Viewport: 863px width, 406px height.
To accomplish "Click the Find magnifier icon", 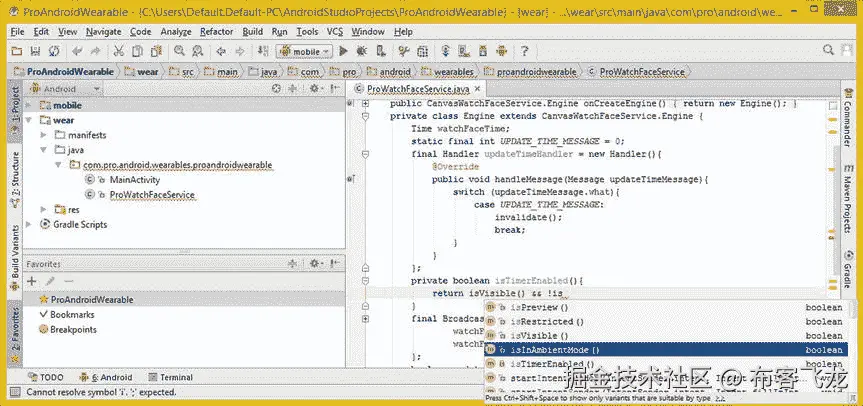I will (179, 51).
